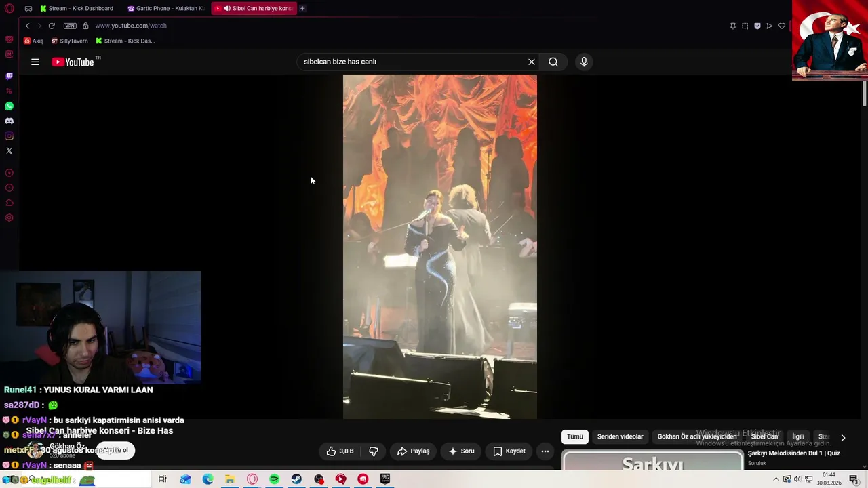This screenshot has height=488, width=868.
Task: Open the send-to-flow arrow icon
Action: pyautogui.click(x=770, y=26)
